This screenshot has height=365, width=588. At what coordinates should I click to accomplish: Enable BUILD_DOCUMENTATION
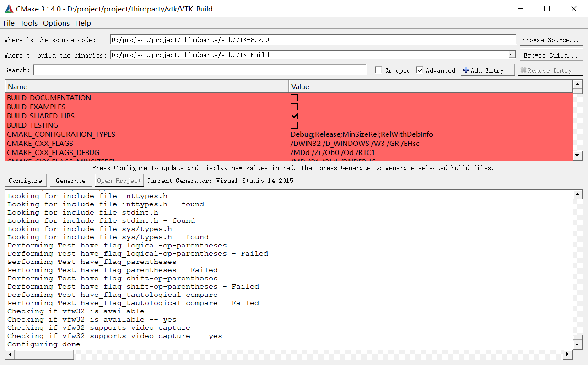[x=294, y=97]
